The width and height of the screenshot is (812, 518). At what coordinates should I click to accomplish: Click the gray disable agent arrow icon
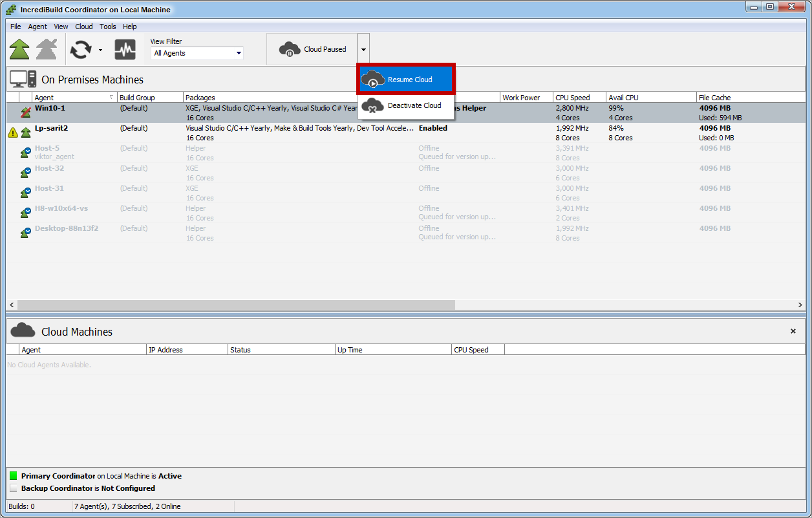click(x=47, y=49)
